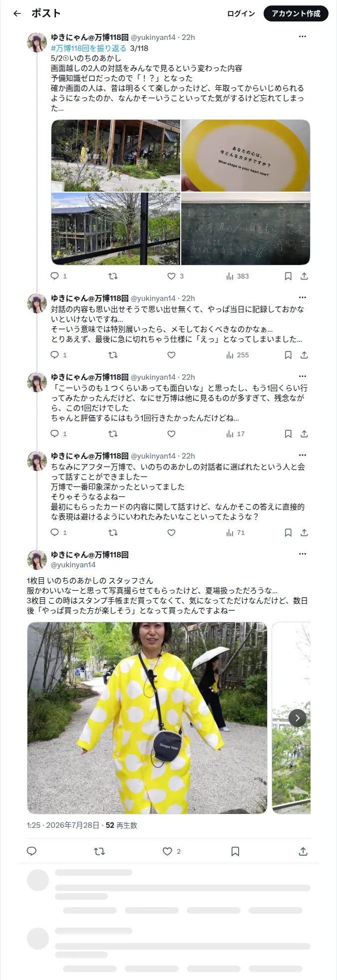This screenshot has width=337, height=980.
Task: Open more options for the 71-view post
Action: 303,455
